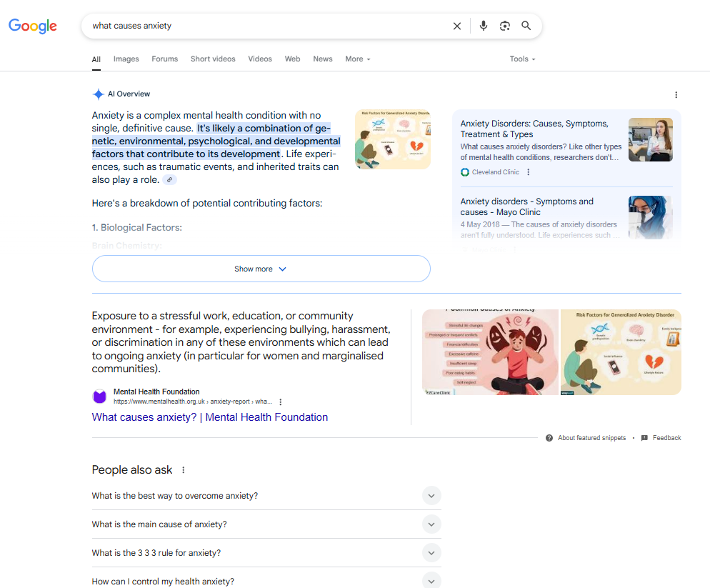Image resolution: width=710 pixels, height=588 pixels.
Task: Select the All tab
Action: click(x=96, y=59)
